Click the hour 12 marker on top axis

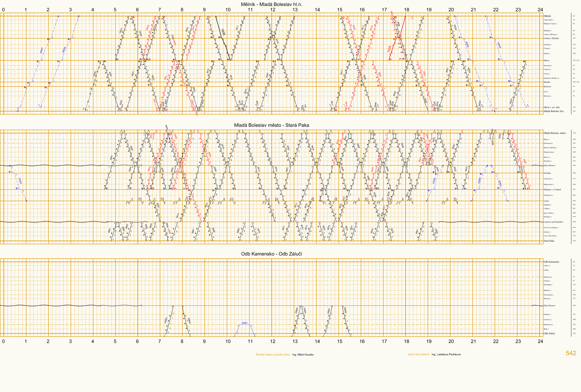[272, 10]
